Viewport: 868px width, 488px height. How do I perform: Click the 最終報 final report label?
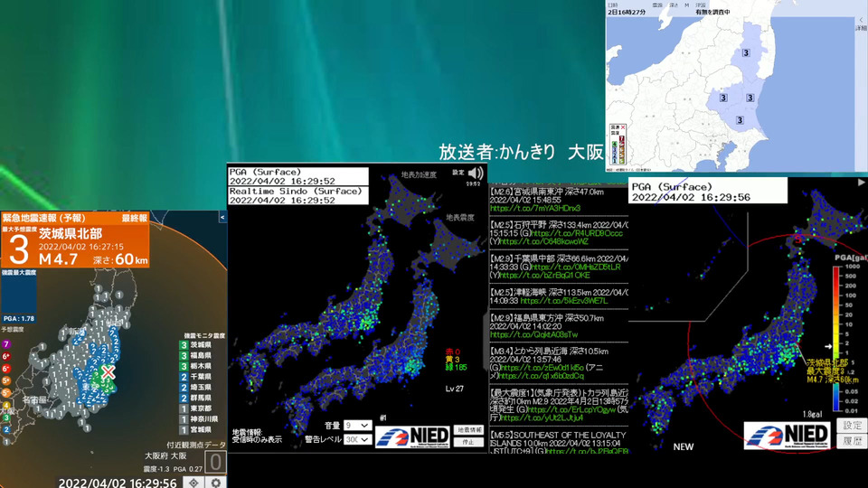pyautogui.click(x=135, y=218)
